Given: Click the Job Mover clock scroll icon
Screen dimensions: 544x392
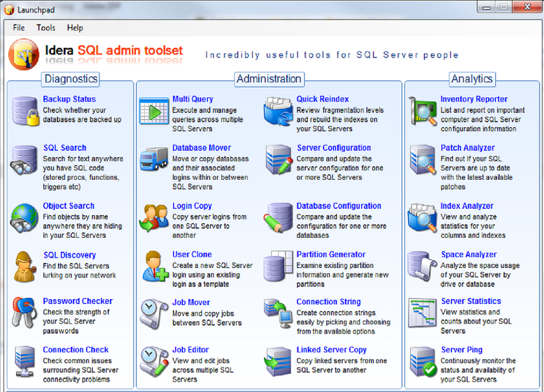Looking at the screenshot, I should pos(154,314).
